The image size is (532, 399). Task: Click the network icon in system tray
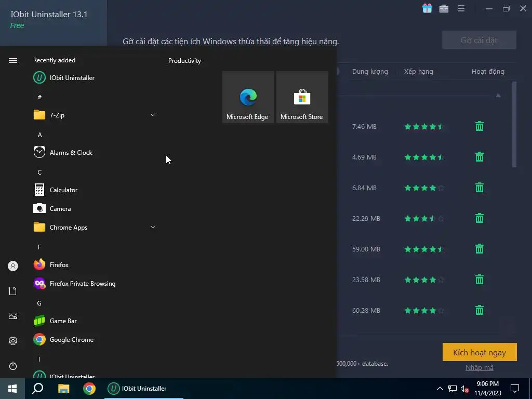(x=453, y=389)
